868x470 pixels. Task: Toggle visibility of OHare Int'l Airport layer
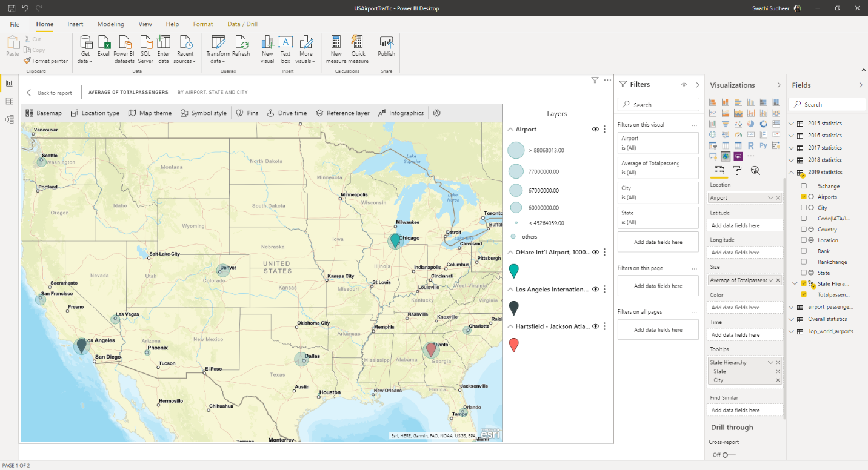[595, 253]
